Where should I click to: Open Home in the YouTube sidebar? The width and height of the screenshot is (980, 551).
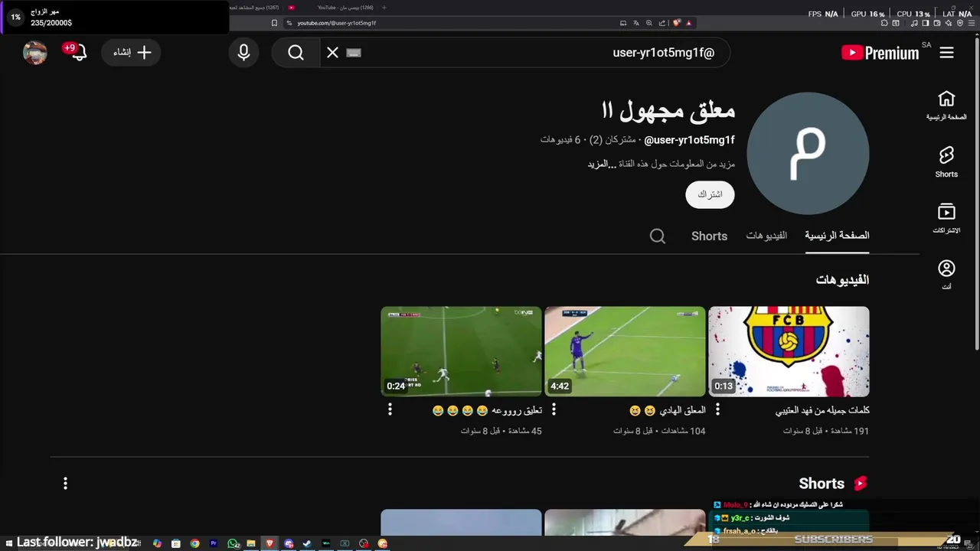pos(946,106)
